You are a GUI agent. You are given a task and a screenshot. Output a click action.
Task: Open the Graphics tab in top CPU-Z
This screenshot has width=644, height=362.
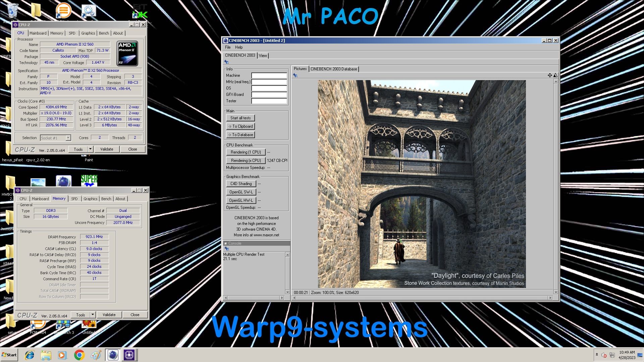tap(88, 33)
